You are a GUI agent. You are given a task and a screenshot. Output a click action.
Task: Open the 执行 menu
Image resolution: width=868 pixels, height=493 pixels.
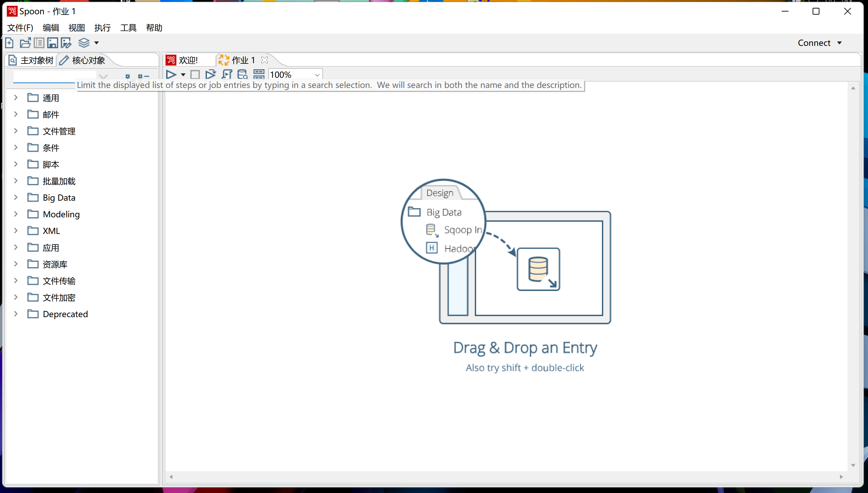(103, 28)
